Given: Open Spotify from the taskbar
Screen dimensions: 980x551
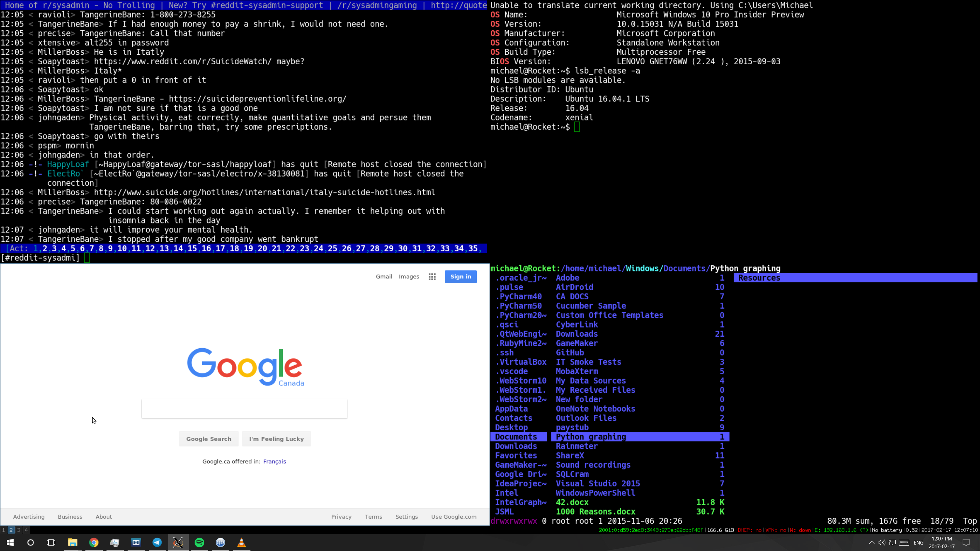Looking at the screenshot, I should coord(199,542).
